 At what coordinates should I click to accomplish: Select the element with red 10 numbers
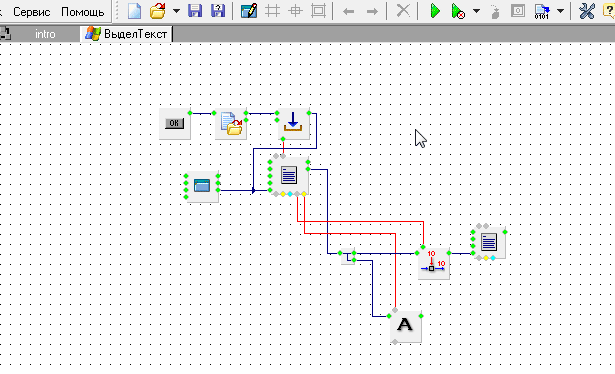point(433,263)
